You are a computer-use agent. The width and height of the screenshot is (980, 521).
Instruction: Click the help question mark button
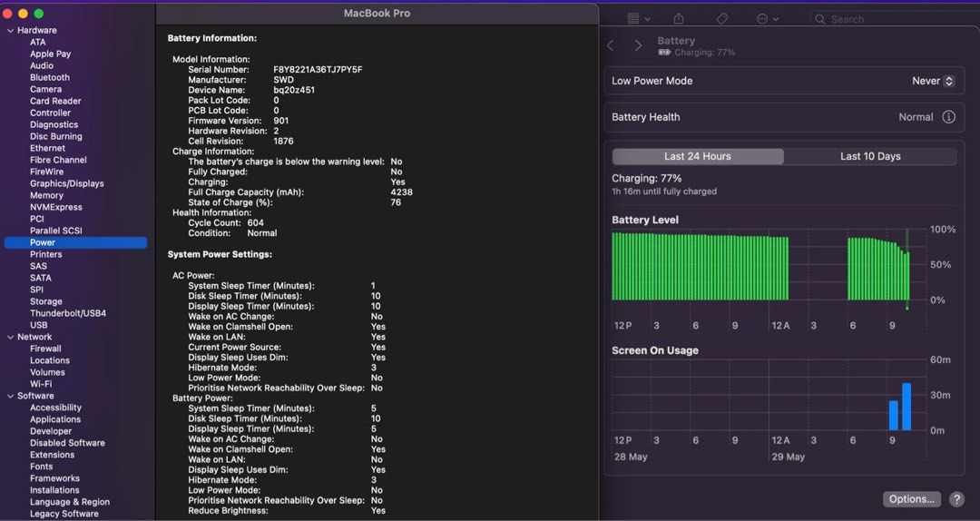point(956,499)
